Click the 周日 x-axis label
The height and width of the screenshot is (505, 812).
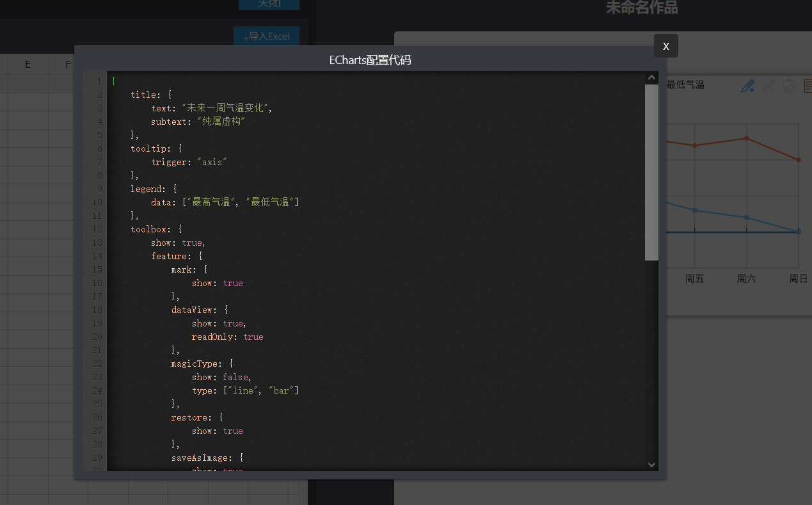point(798,278)
